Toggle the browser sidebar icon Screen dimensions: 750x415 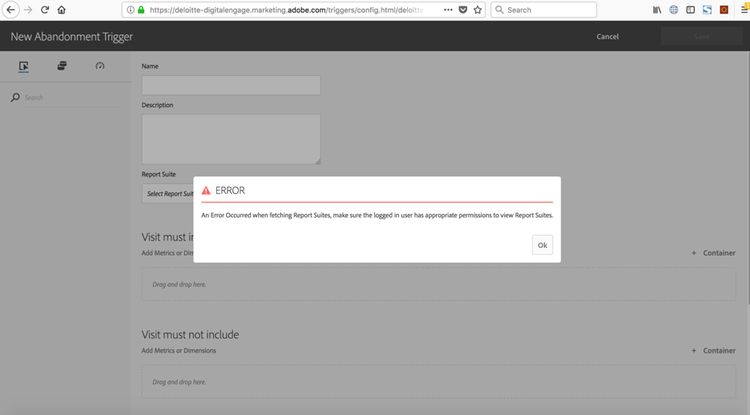690,10
